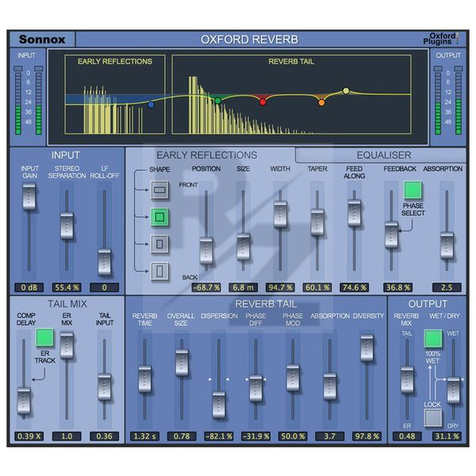The width and height of the screenshot is (476, 476).
Task: Click the Dispersion fader handle
Action: point(219,405)
